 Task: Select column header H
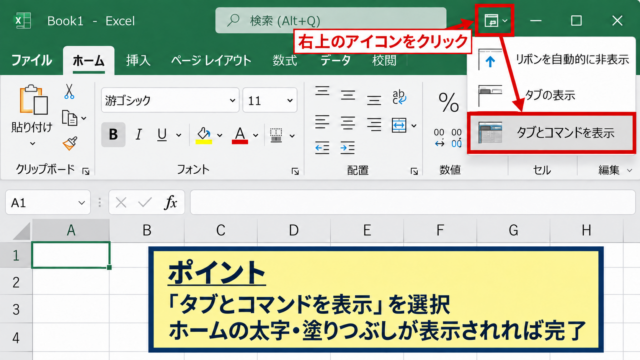[x=587, y=230]
